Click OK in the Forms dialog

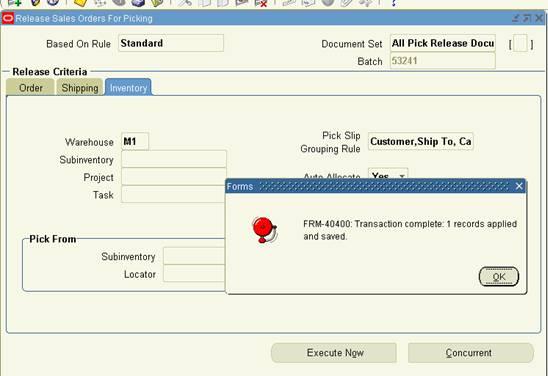(x=499, y=277)
